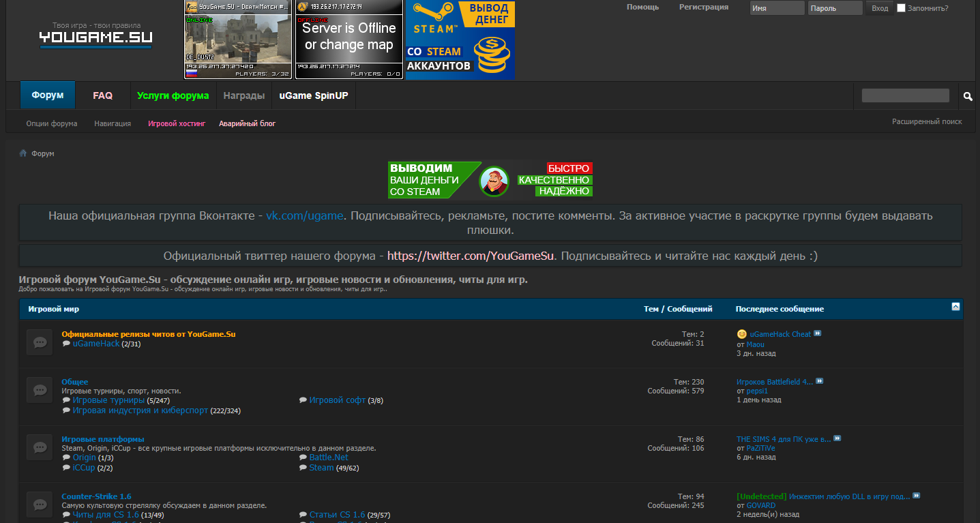Open the twitter.com/YouGameSu link
Image resolution: width=980 pixels, height=523 pixels.
[x=472, y=256]
